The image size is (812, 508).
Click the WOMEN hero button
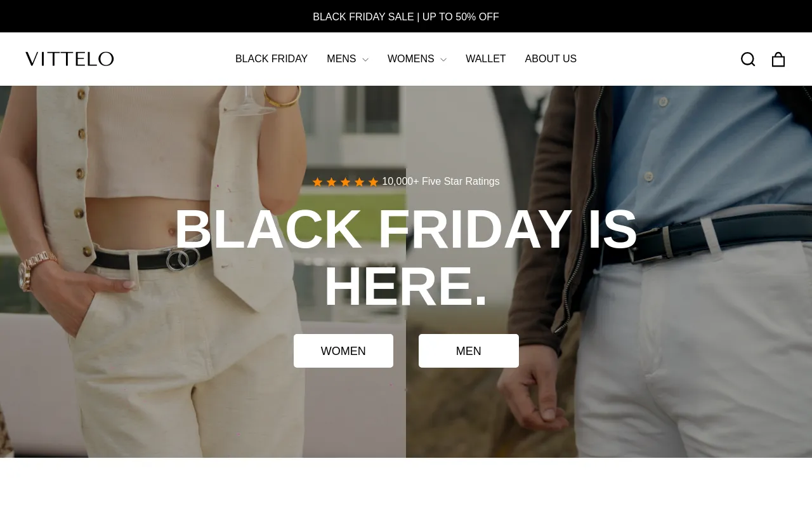[343, 351]
